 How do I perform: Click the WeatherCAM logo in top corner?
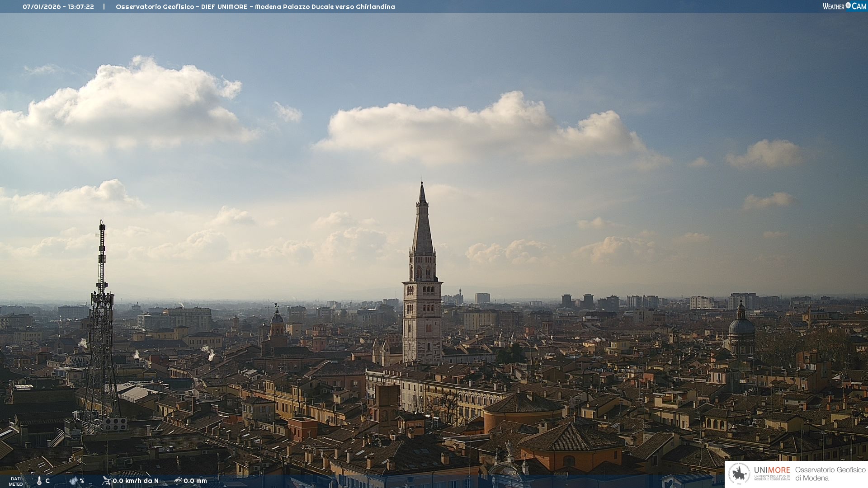(844, 6)
